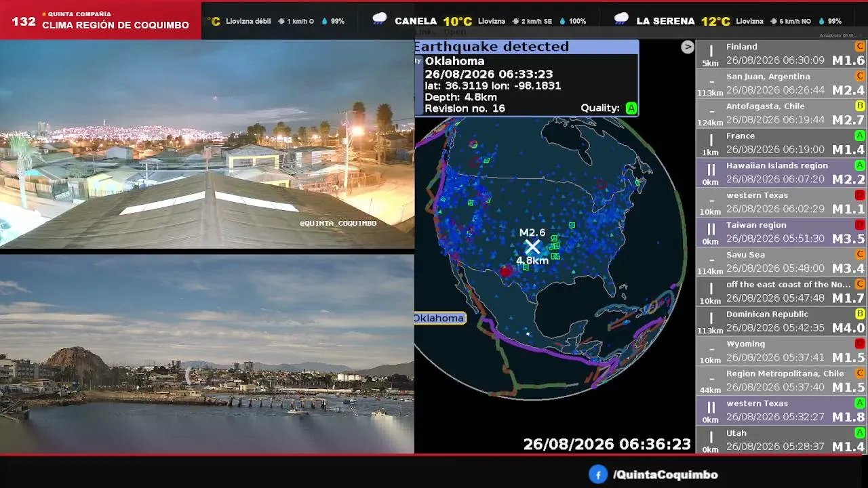Click the CANELA city name in ticker
Image resolution: width=868 pixels, height=488 pixels.
(416, 21)
